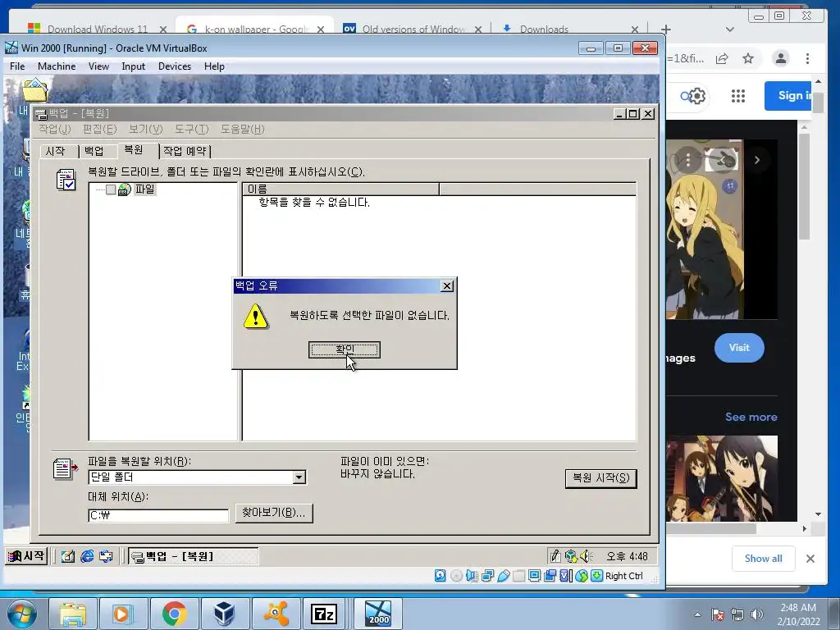Viewport: 840px width, 630px height.
Task: Click the VirtualBox USB status icon
Action: pos(504,576)
